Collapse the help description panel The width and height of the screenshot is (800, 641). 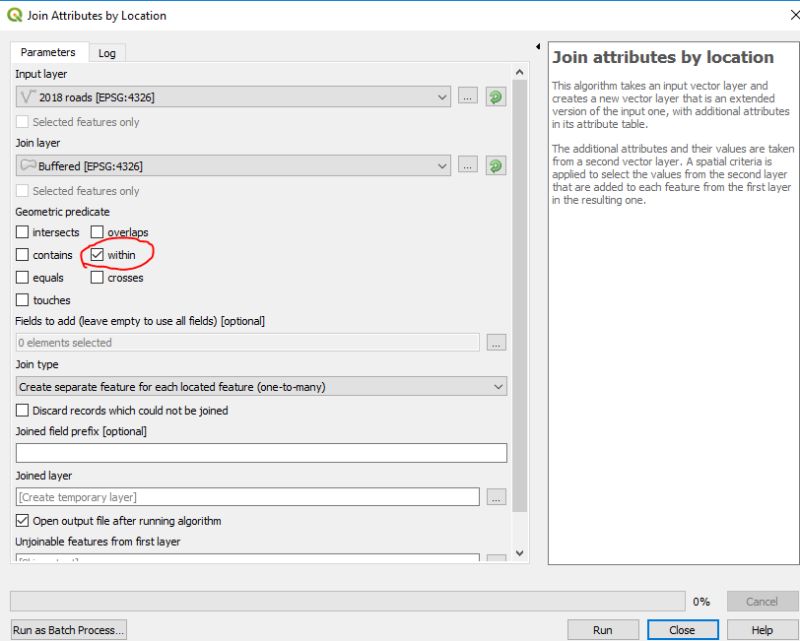click(537, 46)
